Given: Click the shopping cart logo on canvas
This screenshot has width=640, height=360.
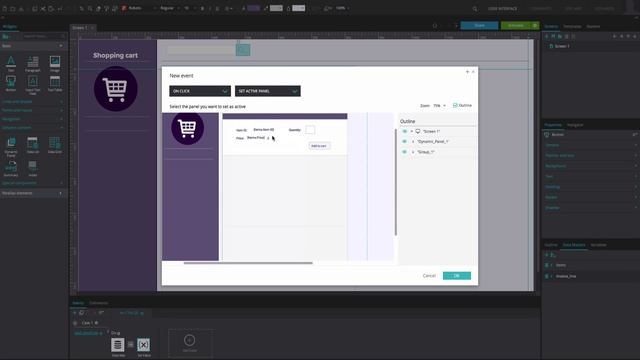Looking at the screenshot, I should point(116,89).
